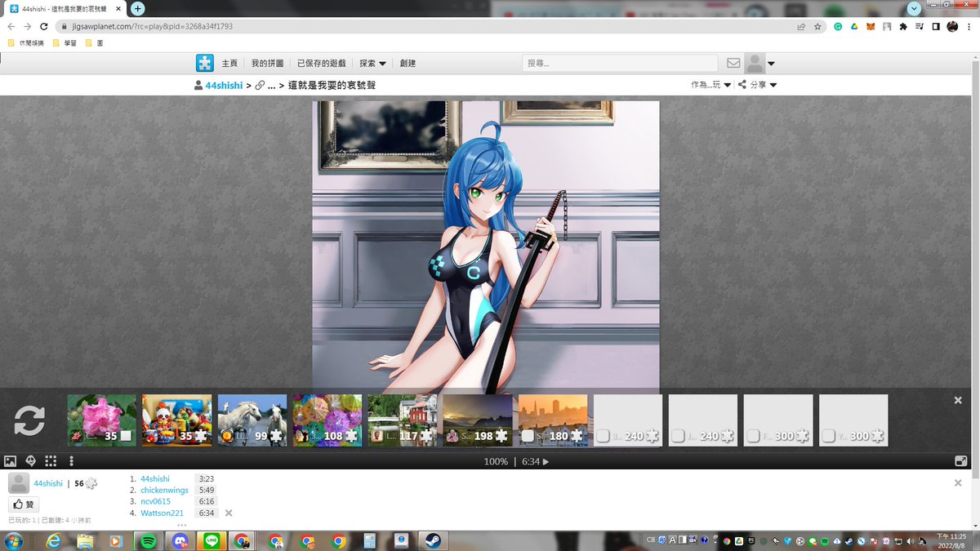
Task: Open the Google Drive extension icon
Action: [854, 26]
